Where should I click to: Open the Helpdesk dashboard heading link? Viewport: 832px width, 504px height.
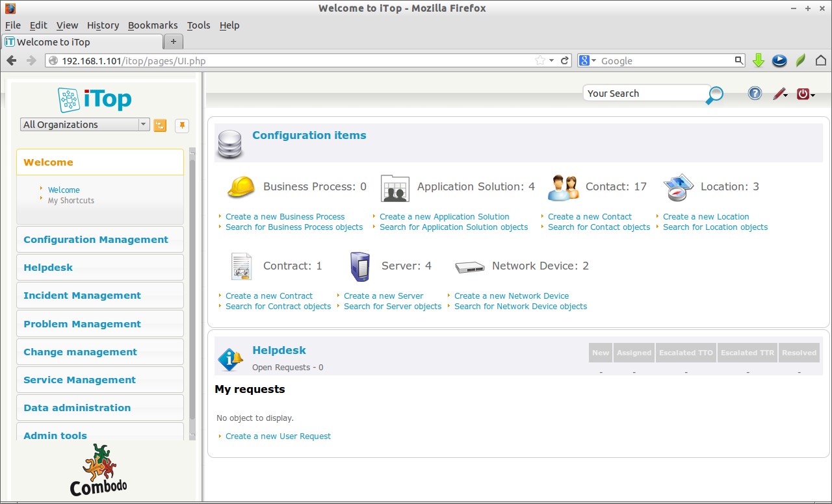(x=279, y=350)
